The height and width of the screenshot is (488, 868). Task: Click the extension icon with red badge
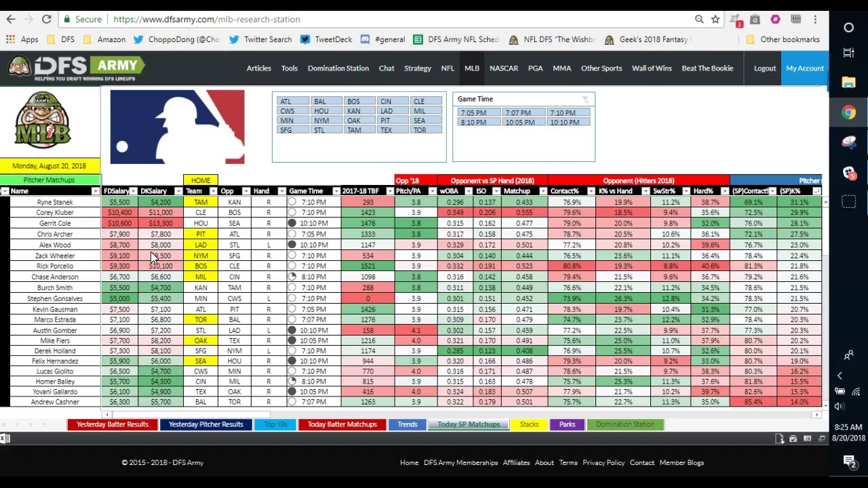tap(735, 20)
